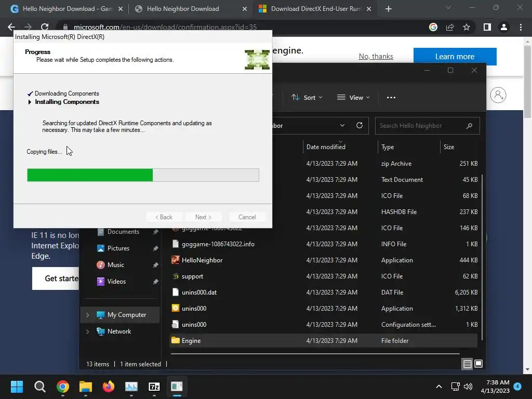Click the Chrome address bar URL

click(x=165, y=27)
